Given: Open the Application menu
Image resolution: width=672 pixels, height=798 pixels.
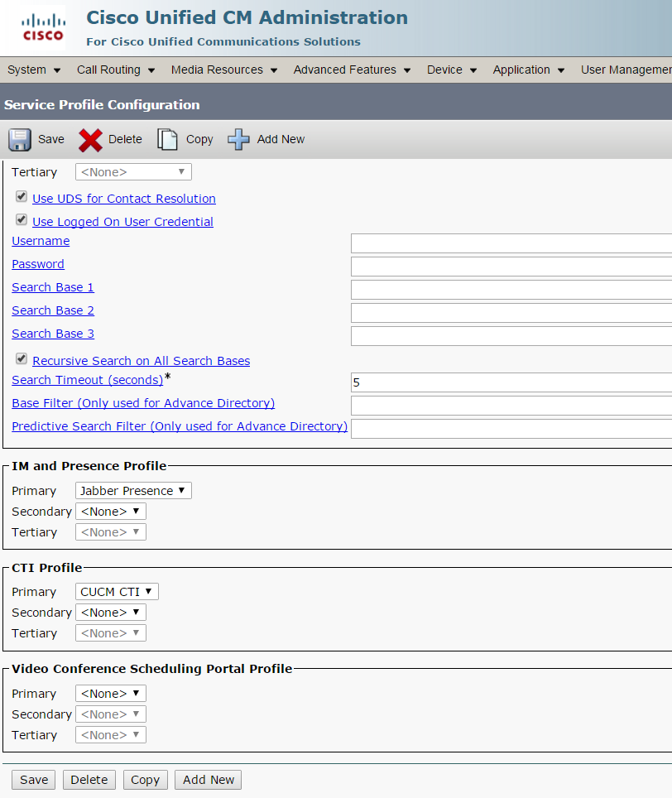Looking at the screenshot, I should 529,70.
